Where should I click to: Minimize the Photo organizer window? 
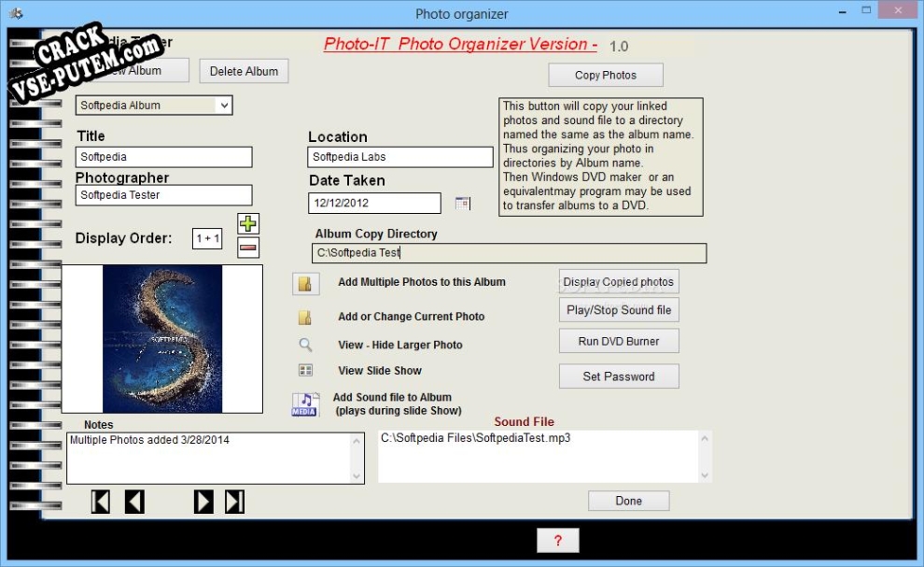point(843,11)
